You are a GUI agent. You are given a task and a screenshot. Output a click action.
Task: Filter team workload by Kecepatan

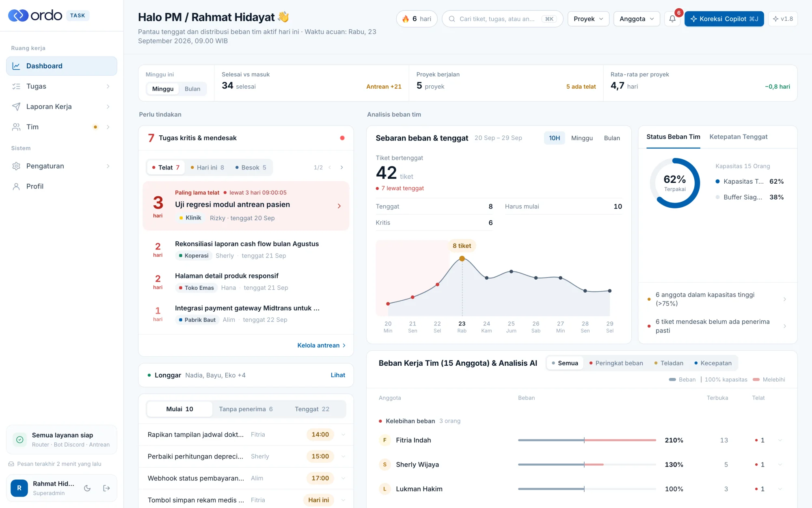coord(713,363)
